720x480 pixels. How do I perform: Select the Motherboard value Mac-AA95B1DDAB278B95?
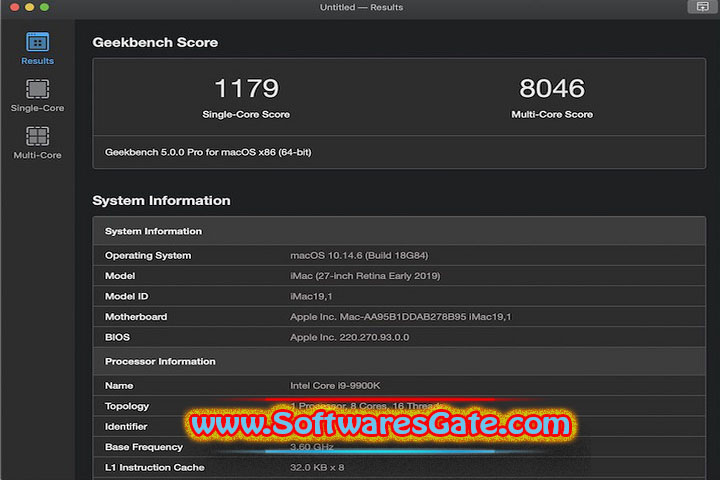click(x=400, y=316)
